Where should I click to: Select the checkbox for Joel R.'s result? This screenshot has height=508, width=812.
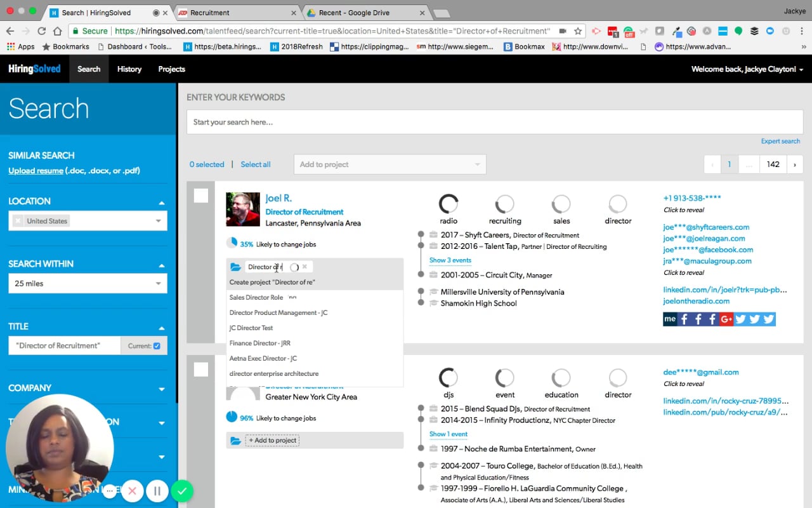pyautogui.click(x=201, y=196)
